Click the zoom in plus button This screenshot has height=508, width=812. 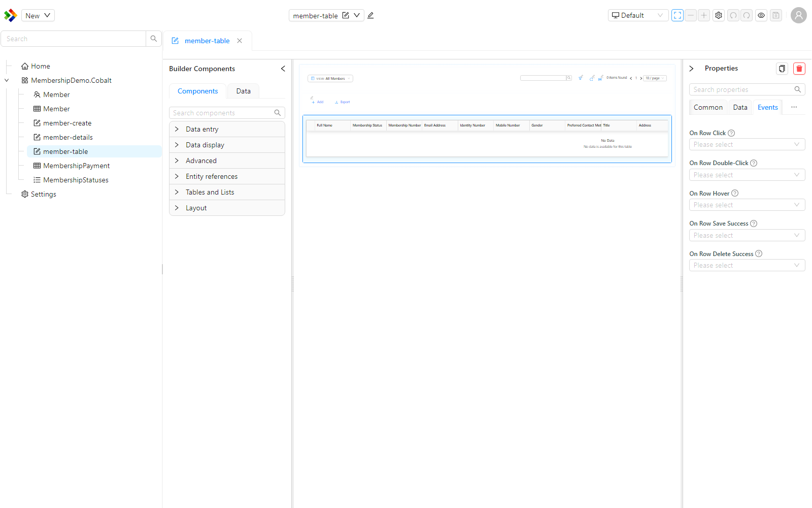[x=704, y=15]
